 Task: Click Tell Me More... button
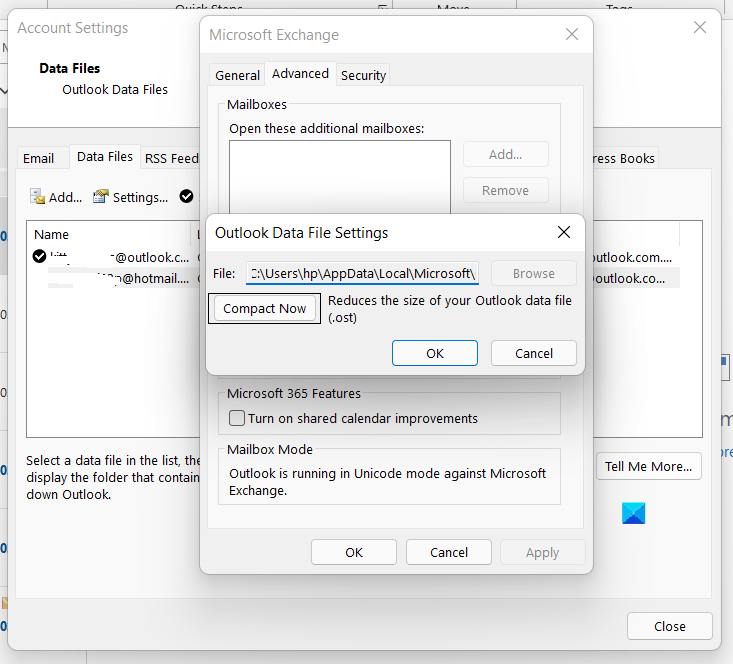tap(648, 466)
